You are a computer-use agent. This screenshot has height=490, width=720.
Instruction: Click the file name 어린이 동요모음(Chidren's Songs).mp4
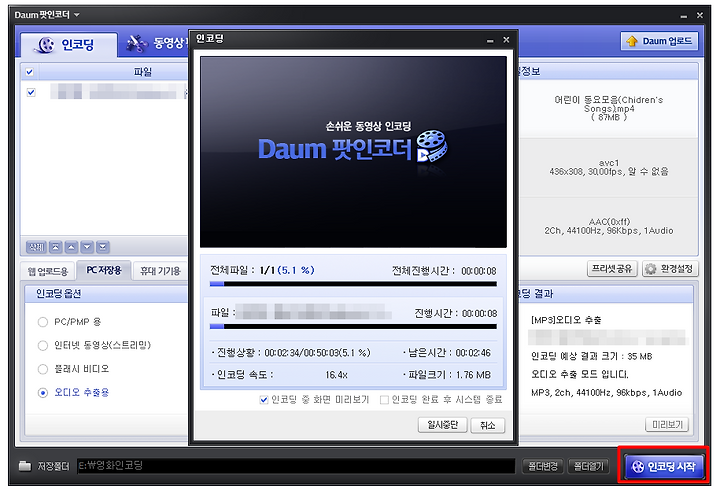pyautogui.click(x=609, y=108)
